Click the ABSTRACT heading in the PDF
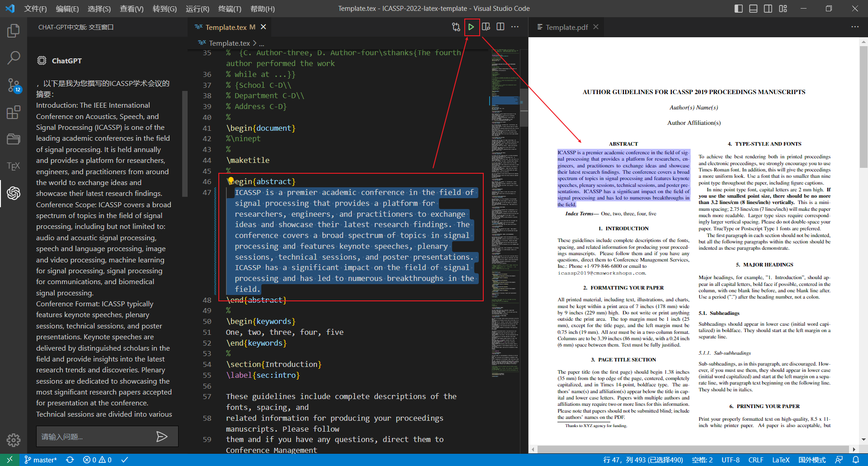868x466 pixels. [x=623, y=144]
